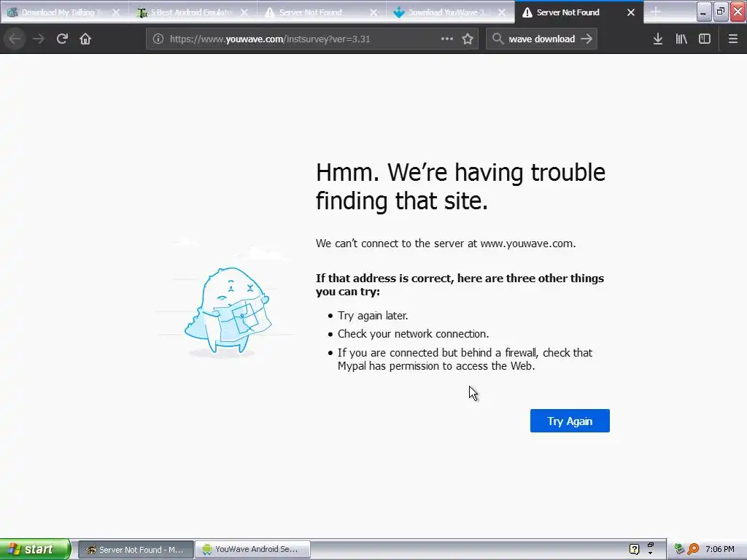Select YouWave Android taskbar button
Image resolution: width=747 pixels, height=560 pixels.
tap(253, 550)
